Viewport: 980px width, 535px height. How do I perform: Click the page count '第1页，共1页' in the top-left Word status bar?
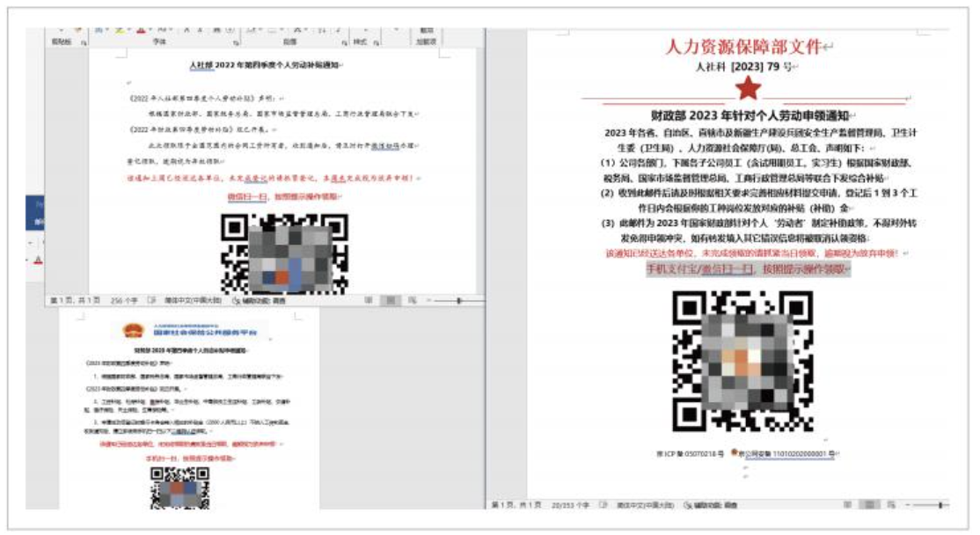75,301
